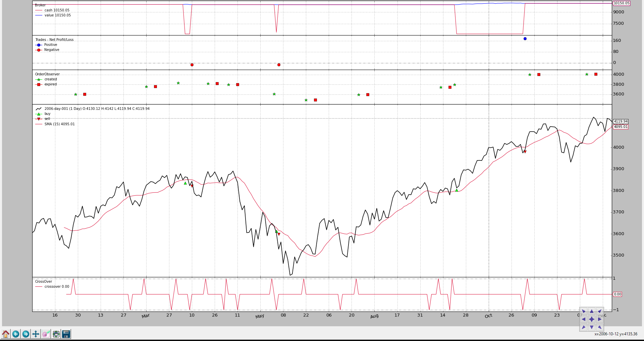
Task: Click the SMA 4095.01 value label
Action: tap(621, 127)
